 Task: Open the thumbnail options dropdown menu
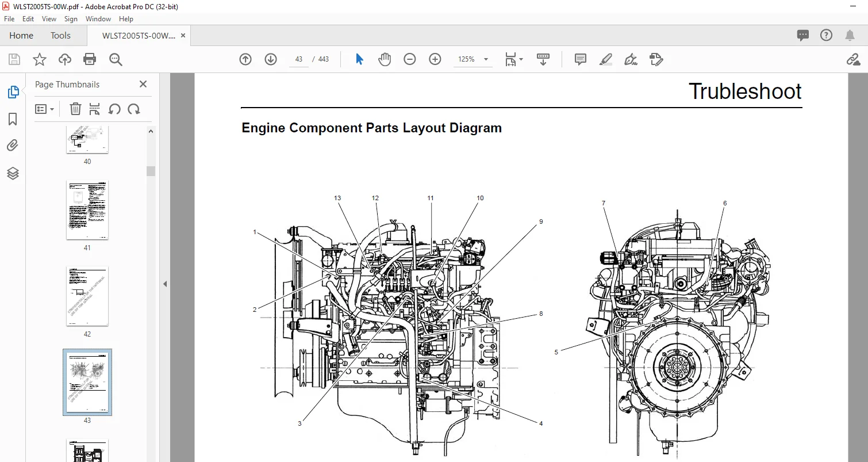click(x=45, y=109)
